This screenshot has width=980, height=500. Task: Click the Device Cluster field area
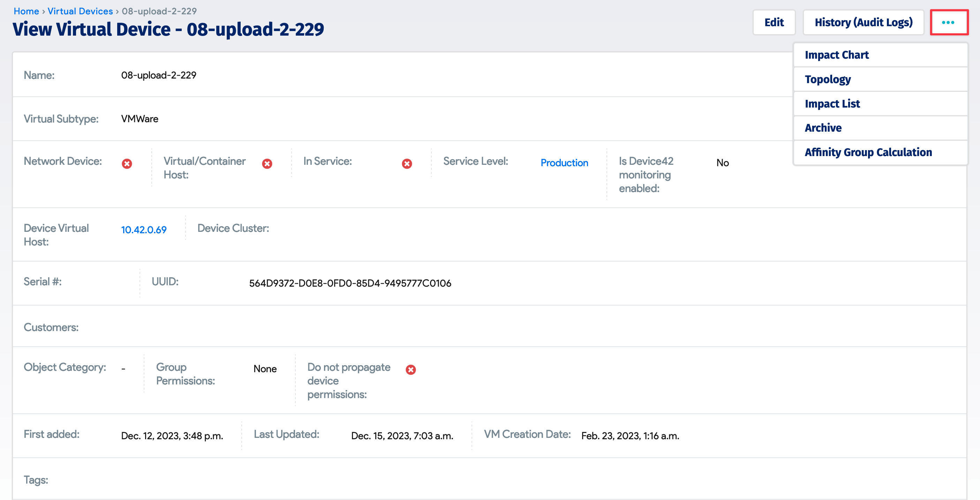coord(342,228)
